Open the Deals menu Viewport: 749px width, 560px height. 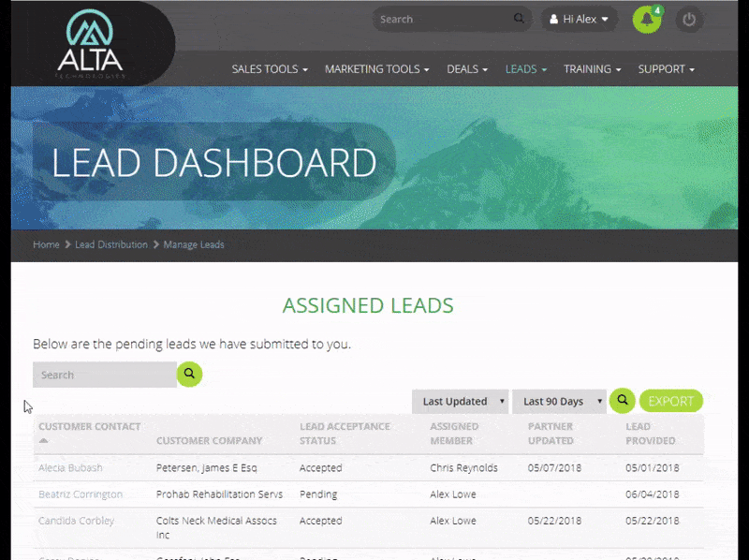point(467,69)
